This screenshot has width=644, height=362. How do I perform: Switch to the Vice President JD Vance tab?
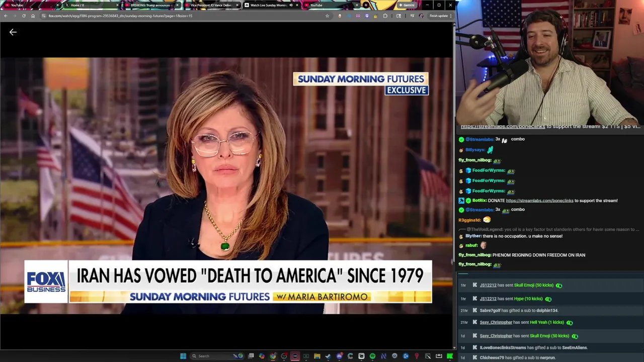point(211,5)
